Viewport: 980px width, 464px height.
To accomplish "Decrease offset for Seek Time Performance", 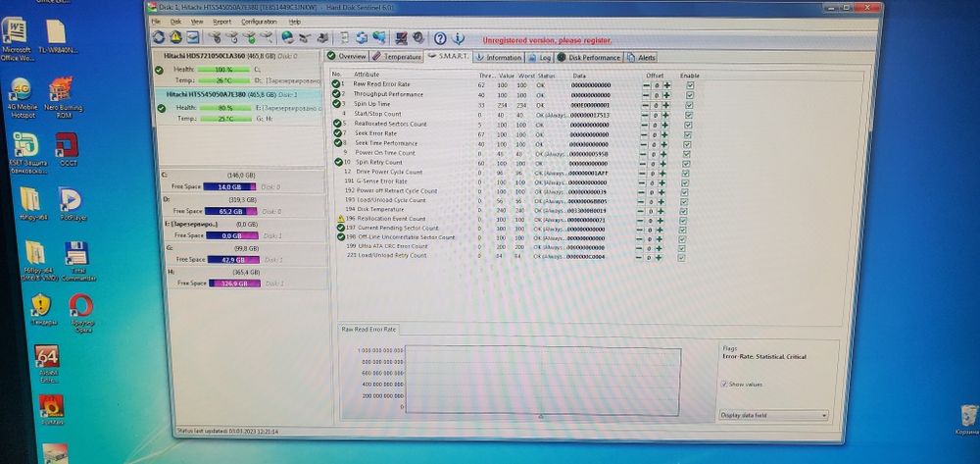I will 645,144.
